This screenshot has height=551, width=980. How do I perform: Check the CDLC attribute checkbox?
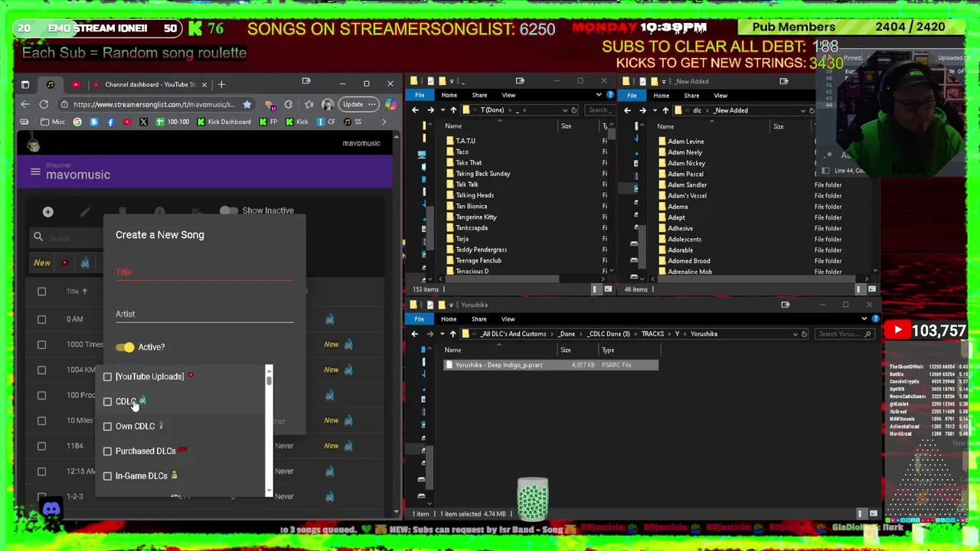pyautogui.click(x=107, y=402)
